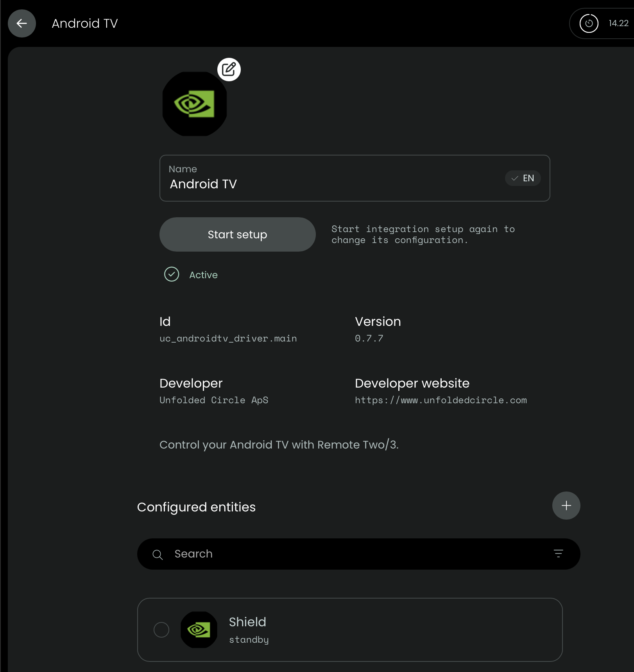Click the Active status checkmark icon

tap(172, 274)
